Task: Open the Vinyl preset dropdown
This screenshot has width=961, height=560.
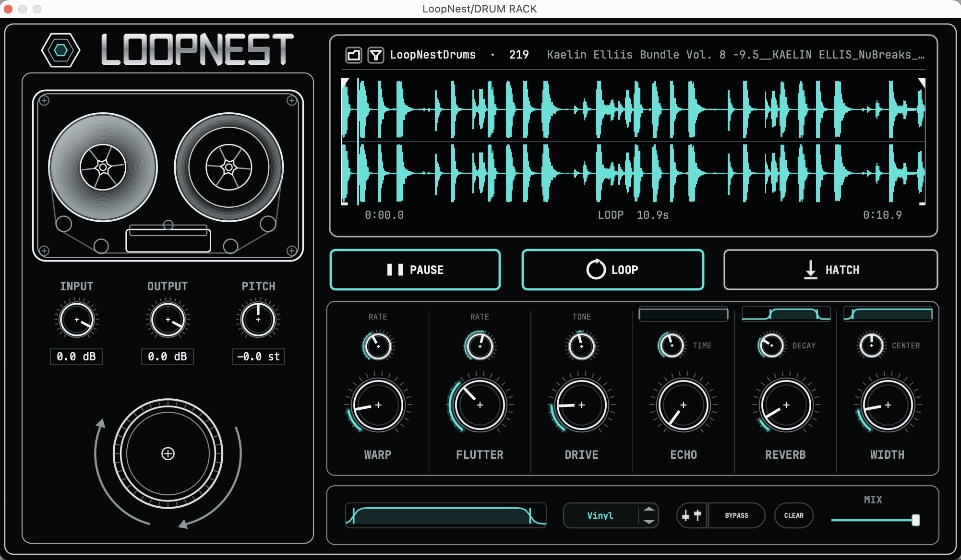Action: (601, 515)
